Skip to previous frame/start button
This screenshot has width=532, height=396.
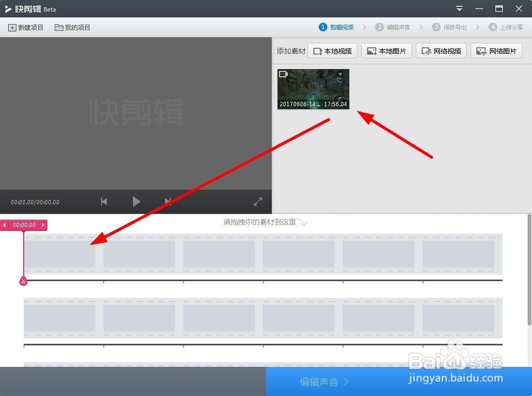(104, 202)
